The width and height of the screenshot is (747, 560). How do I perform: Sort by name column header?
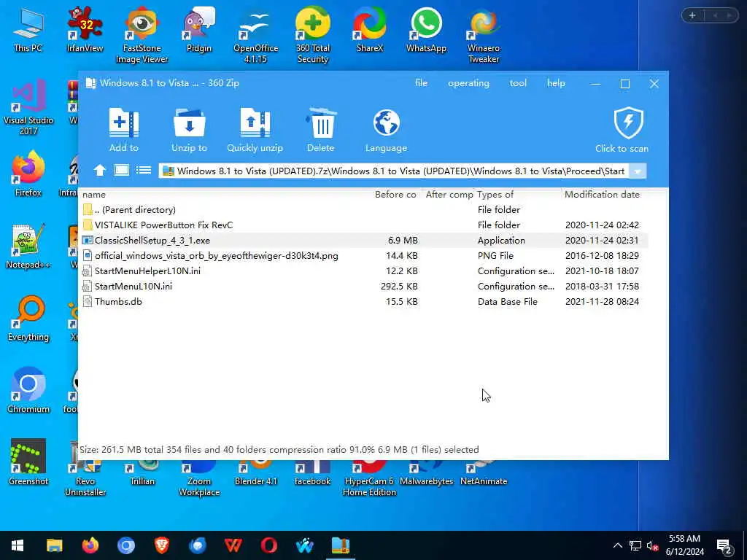(94, 194)
